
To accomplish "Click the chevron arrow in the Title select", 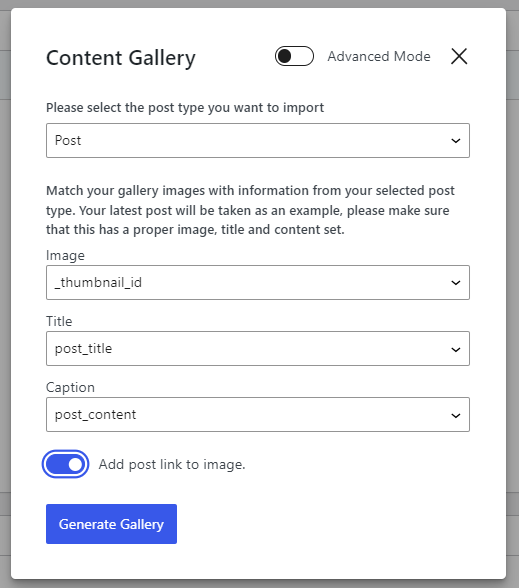I will [x=456, y=350].
